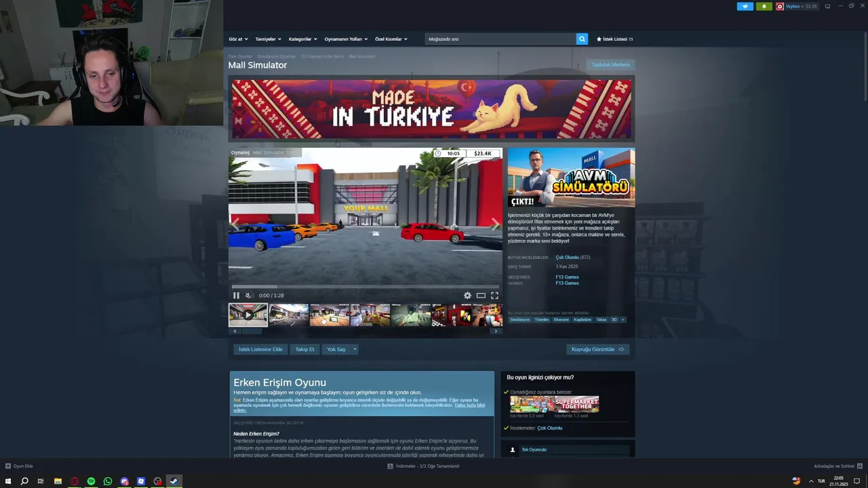The height and width of the screenshot is (488, 868).
Task: Click the Takip Et button
Action: point(304,350)
